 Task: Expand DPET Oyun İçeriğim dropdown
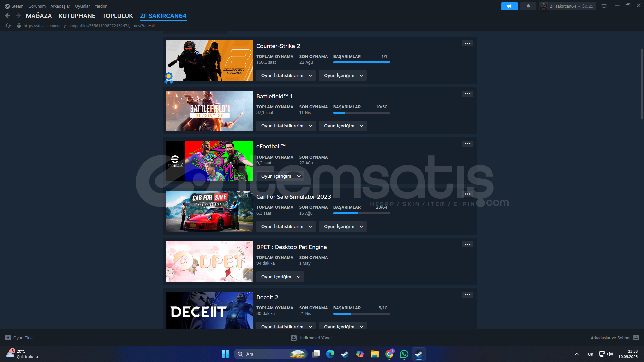[x=280, y=277]
